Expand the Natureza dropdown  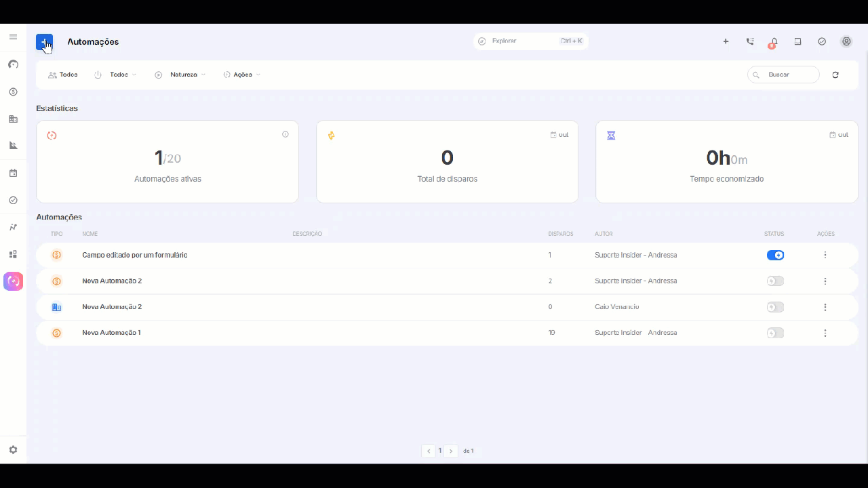click(x=180, y=75)
